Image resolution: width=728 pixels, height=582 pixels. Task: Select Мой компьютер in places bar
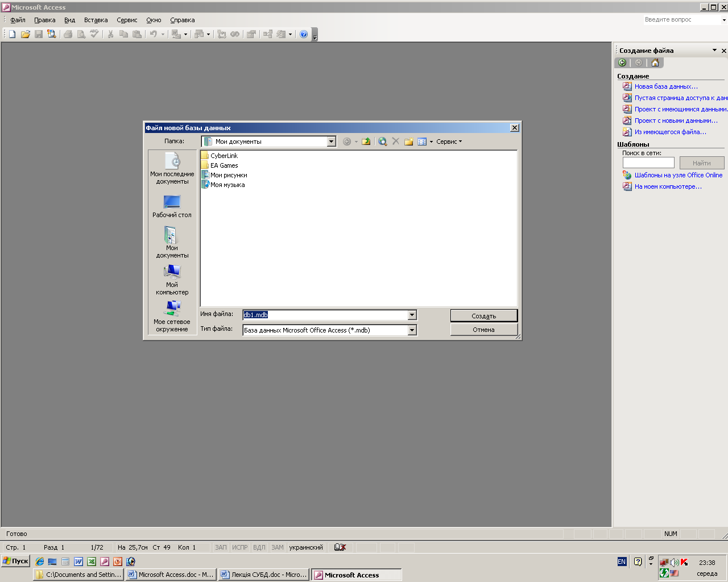172,280
